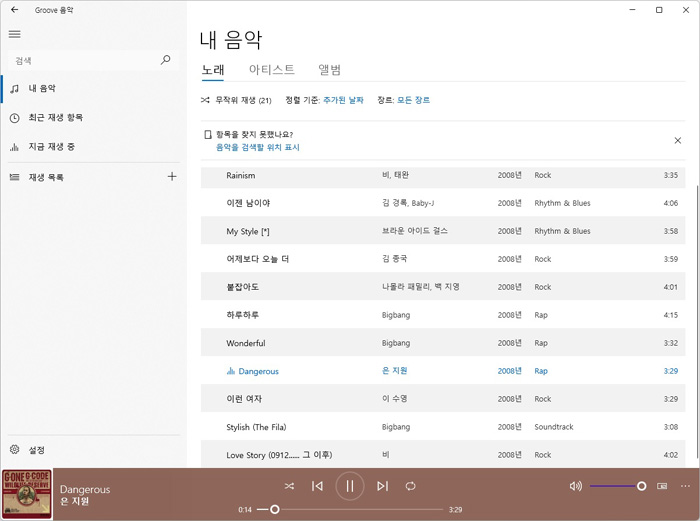Open artist 은 지원 in Dangerous row

[x=394, y=371]
